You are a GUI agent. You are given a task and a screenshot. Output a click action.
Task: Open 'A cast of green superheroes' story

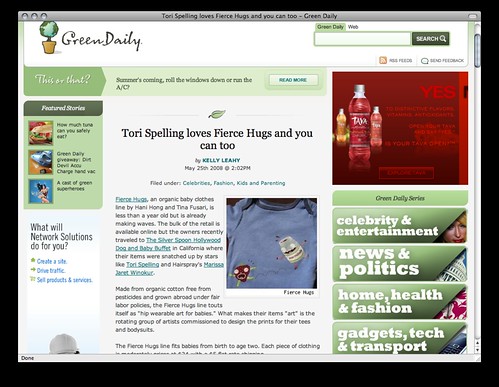74,186
